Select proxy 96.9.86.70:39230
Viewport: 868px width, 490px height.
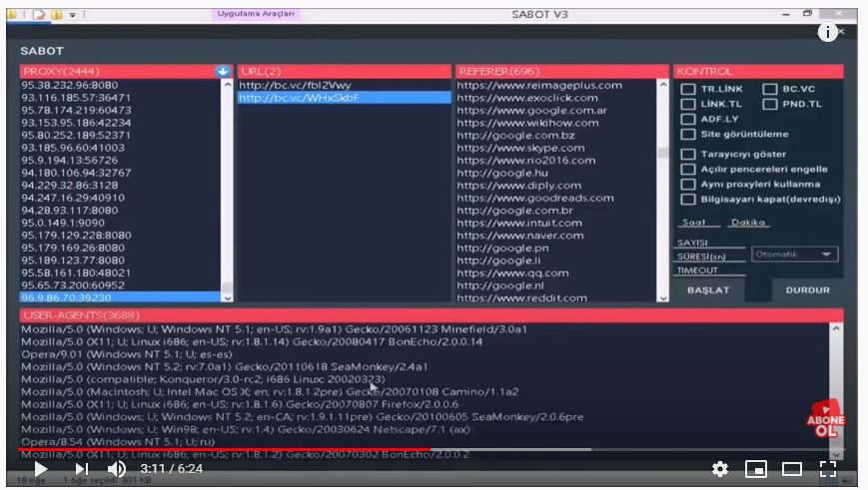pyautogui.click(x=120, y=297)
